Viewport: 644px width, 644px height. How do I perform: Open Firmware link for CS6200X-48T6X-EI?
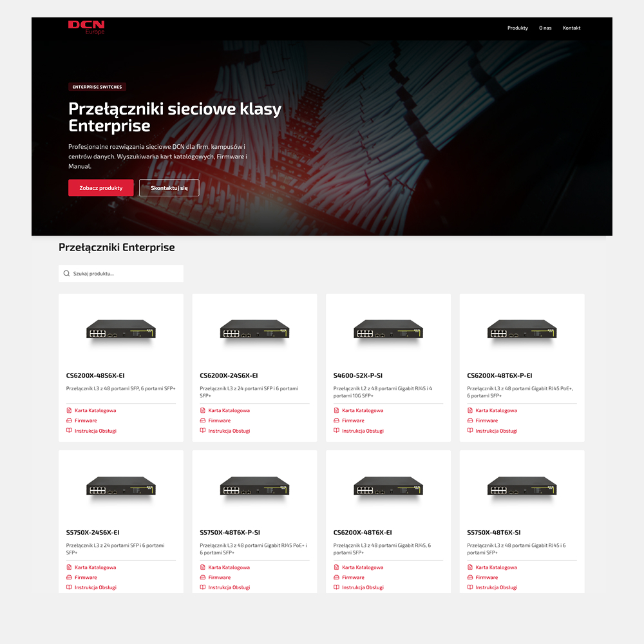click(353, 578)
